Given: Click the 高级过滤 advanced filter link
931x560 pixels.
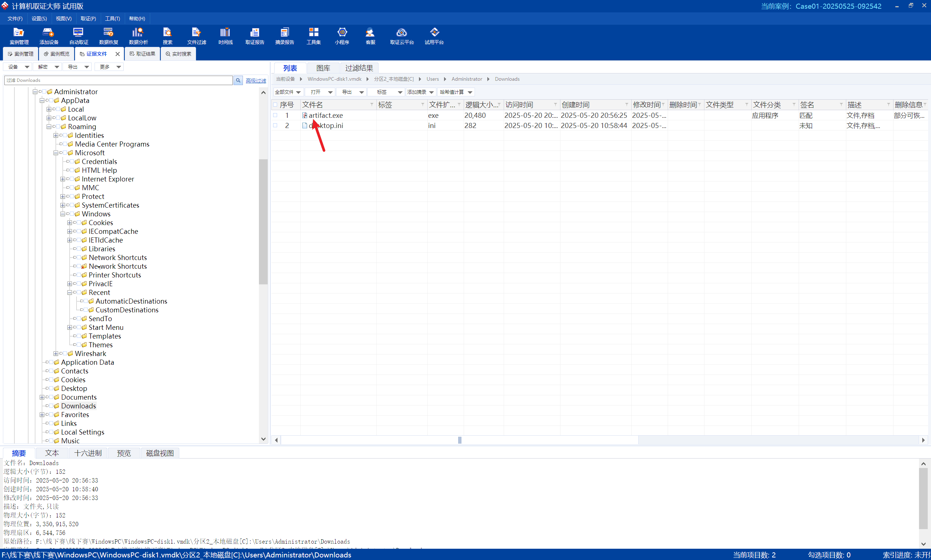Looking at the screenshot, I should (256, 81).
